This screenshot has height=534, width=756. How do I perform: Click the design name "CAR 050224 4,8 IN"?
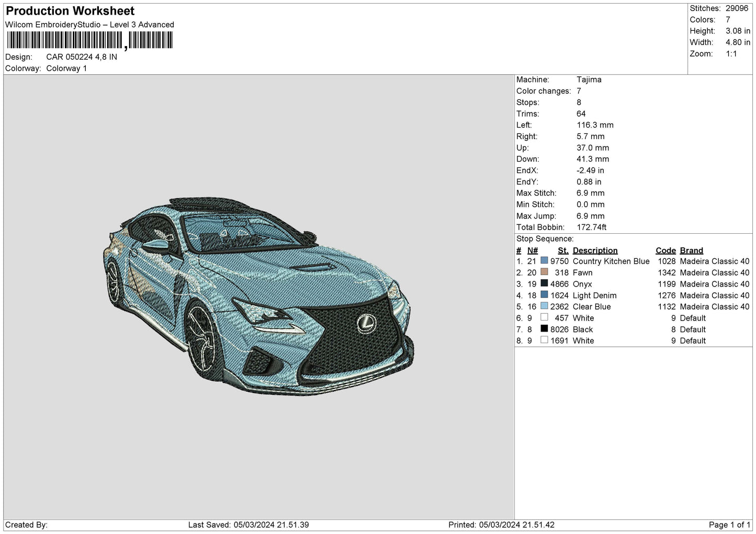coord(82,57)
